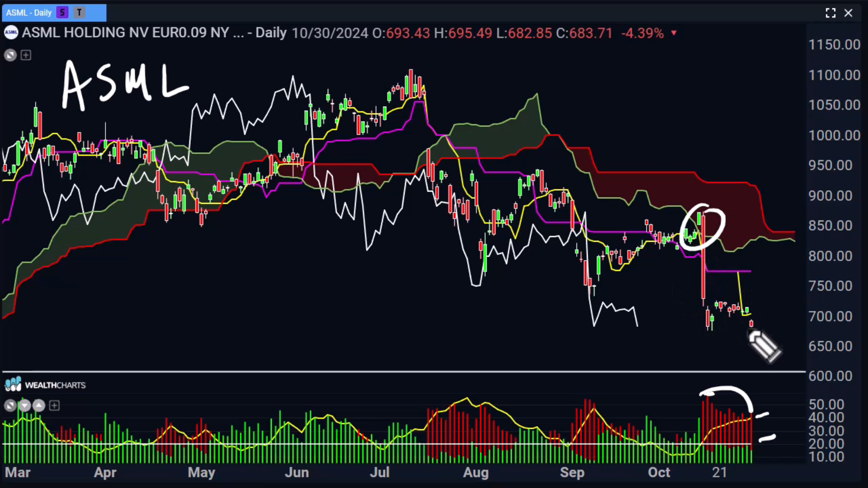Screen dimensions: 868x488
Task: Click the 50.00 indicator axis label
Action: [826, 404]
